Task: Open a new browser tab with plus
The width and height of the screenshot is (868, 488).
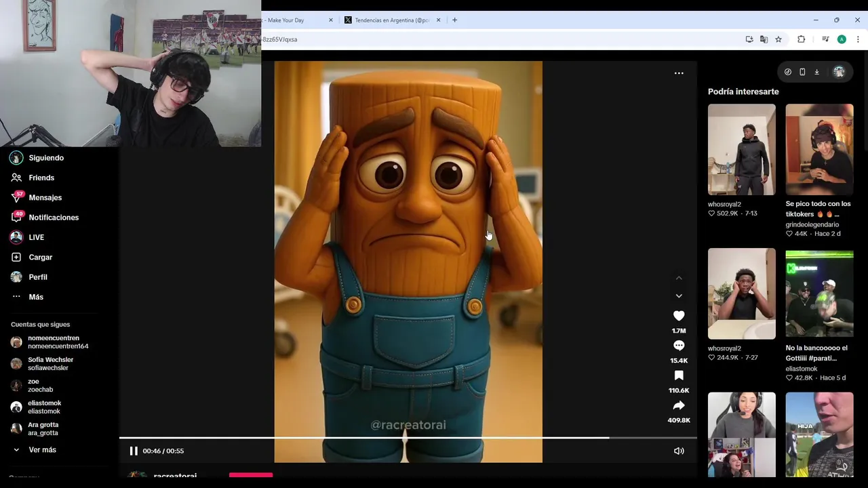Action: (454, 20)
